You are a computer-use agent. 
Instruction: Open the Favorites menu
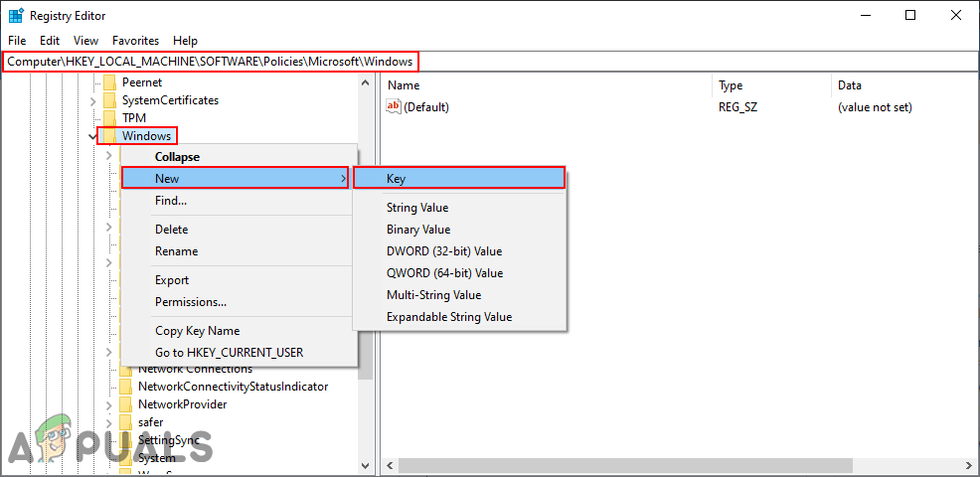(135, 41)
